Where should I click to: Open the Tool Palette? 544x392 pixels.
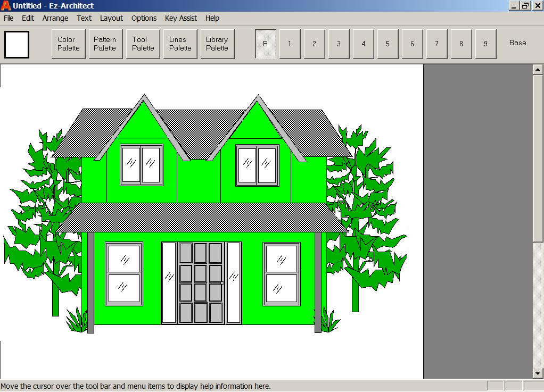(x=143, y=44)
